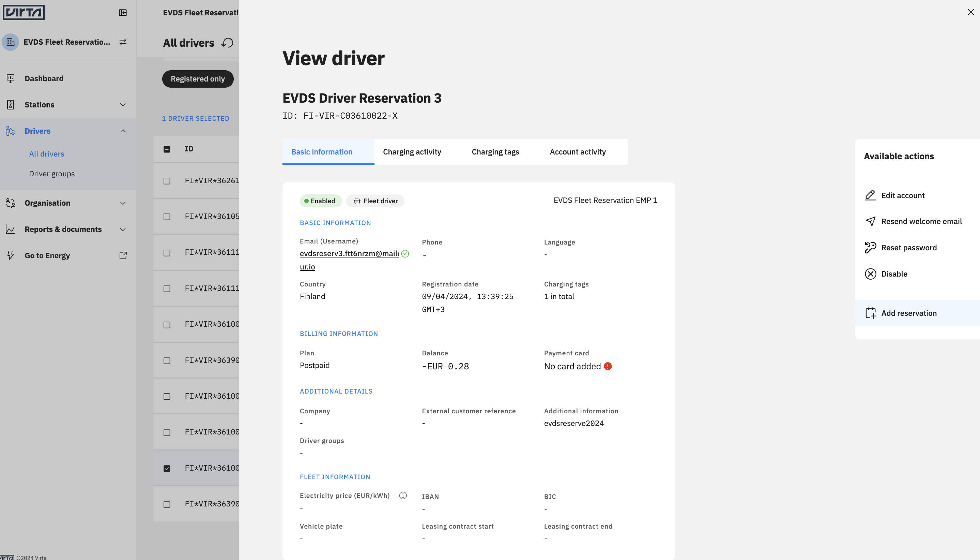Click the red no-card warning icon
This screenshot has height=560, width=980.
[x=608, y=366]
